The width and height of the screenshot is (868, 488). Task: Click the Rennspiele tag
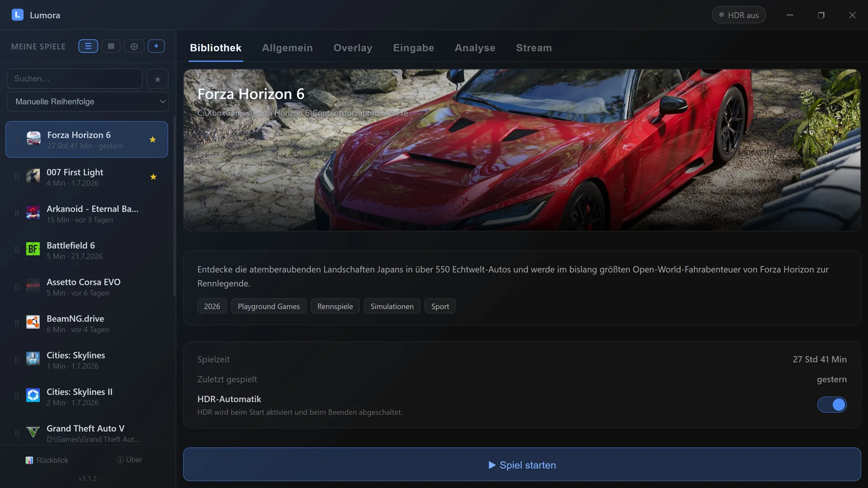[335, 306]
